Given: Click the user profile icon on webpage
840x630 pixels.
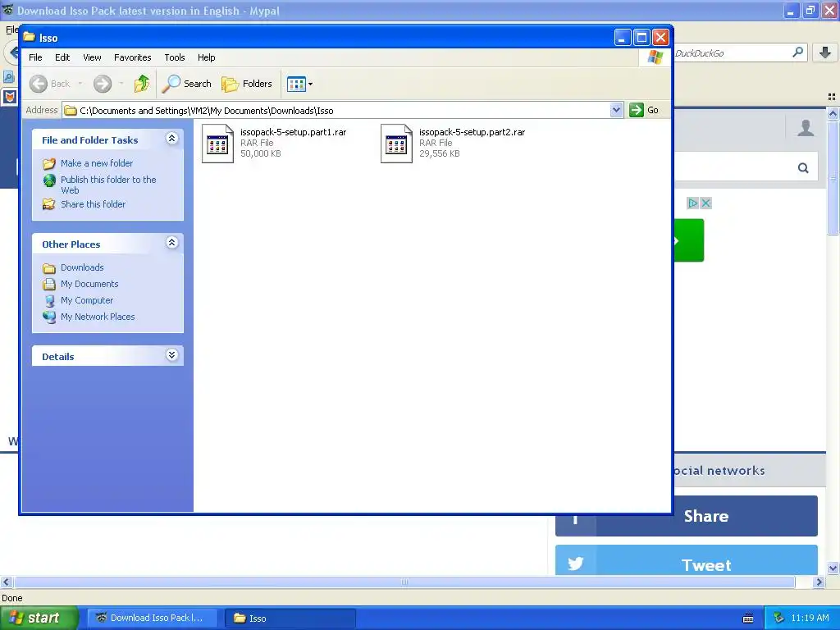Looking at the screenshot, I should tap(806, 128).
